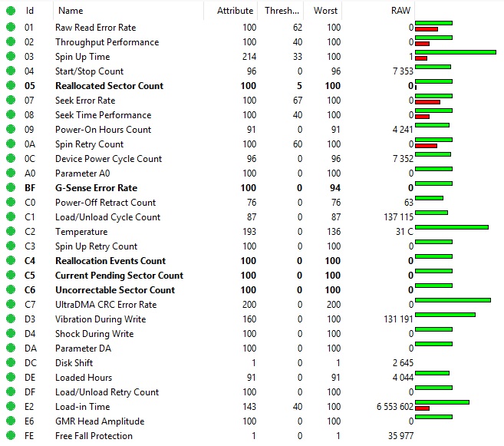This screenshot has width=504, height=446.
Task: Select the Load/Unload Cycle Count row
Action: click(107, 217)
